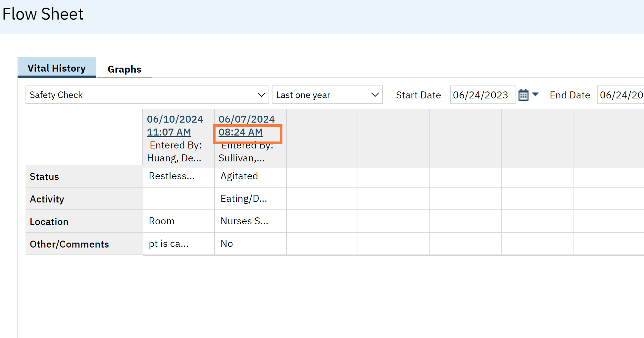The width and height of the screenshot is (644, 338).
Task: Expand the Last one year dropdown
Action: [327, 95]
